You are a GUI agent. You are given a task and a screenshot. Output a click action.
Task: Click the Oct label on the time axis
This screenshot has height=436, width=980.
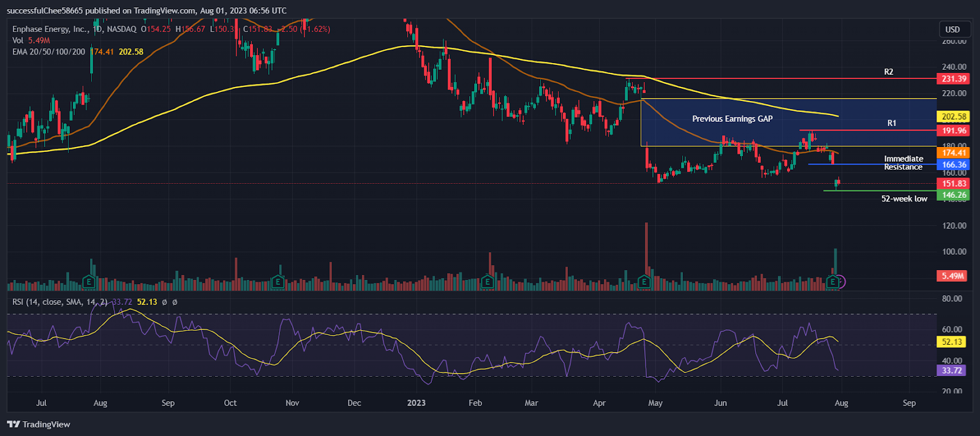[x=230, y=403]
